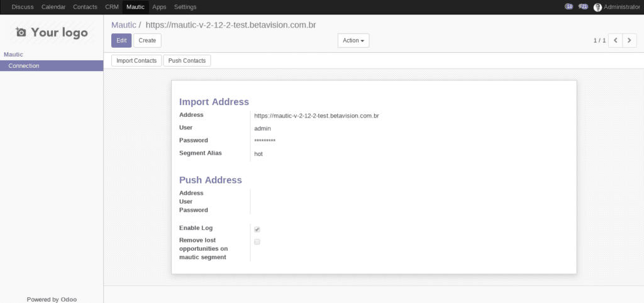Click the notification counter badge showing 14
644x303 pixels.
(569, 6)
